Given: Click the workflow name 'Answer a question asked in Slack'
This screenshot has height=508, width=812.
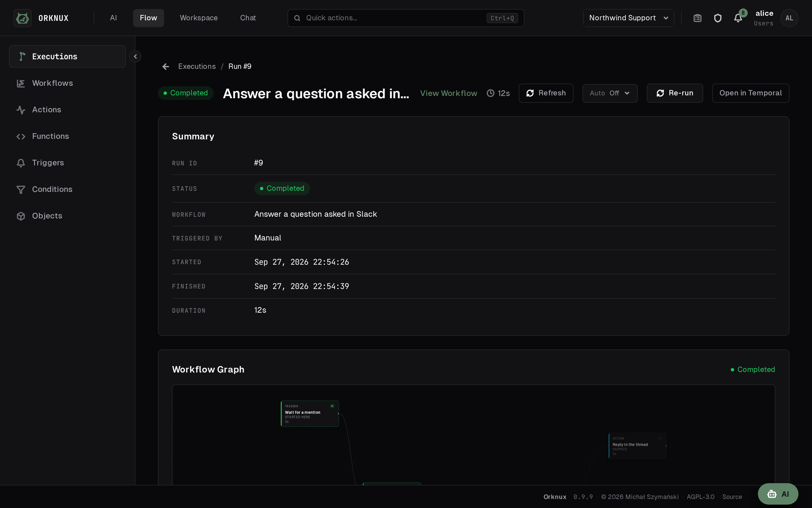Looking at the screenshot, I should [x=315, y=214].
